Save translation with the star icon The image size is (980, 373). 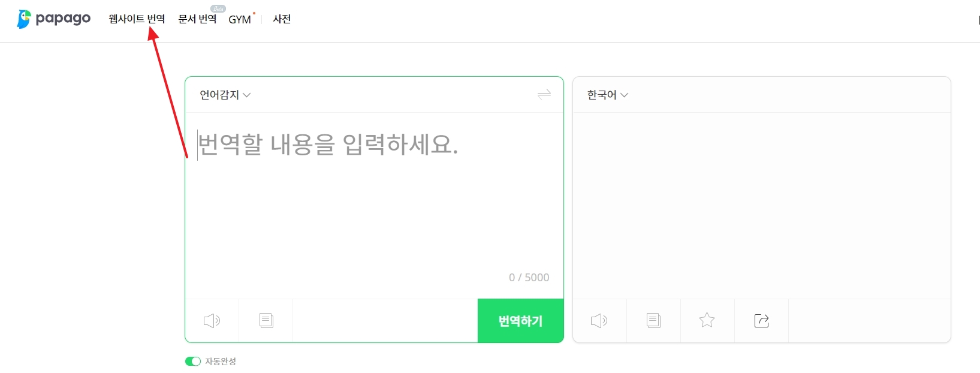click(x=707, y=320)
